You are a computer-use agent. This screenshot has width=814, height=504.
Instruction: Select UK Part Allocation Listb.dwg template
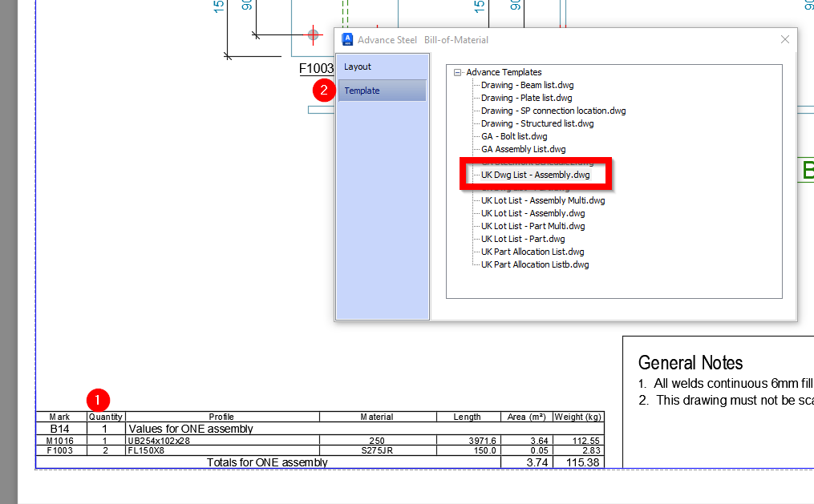(x=535, y=265)
